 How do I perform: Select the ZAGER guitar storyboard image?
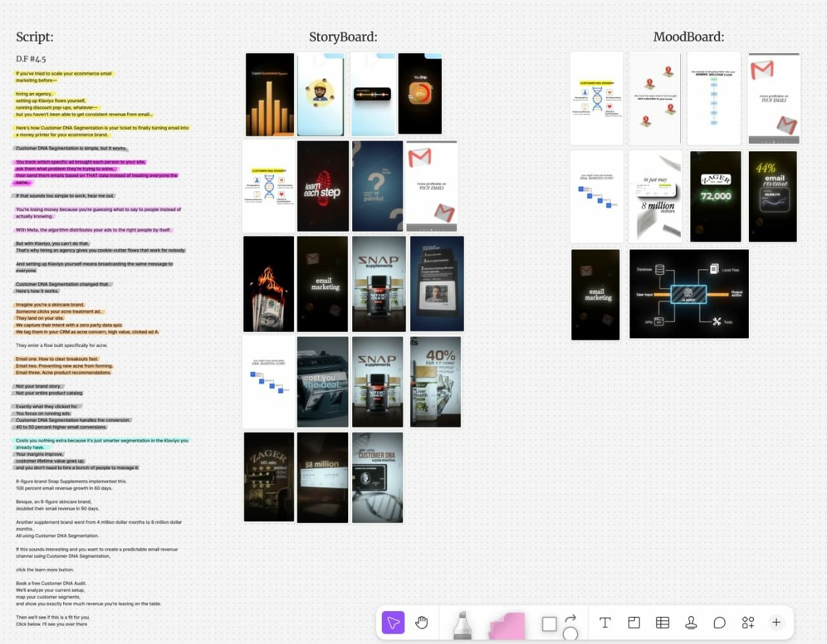[269, 477]
